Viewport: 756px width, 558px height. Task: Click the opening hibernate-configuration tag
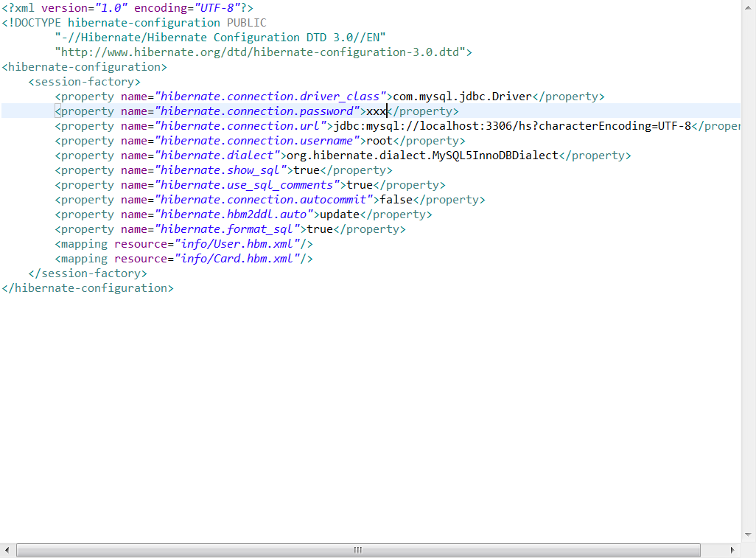pyautogui.click(x=85, y=67)
